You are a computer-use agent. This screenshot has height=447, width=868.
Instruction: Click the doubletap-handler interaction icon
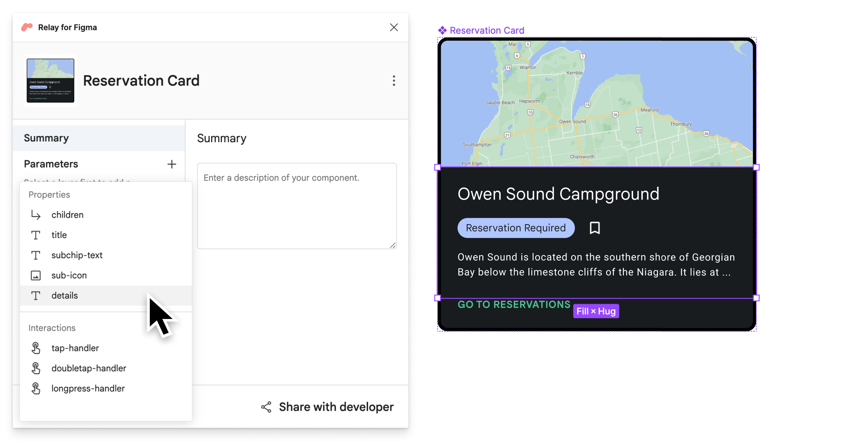point(36,368)
